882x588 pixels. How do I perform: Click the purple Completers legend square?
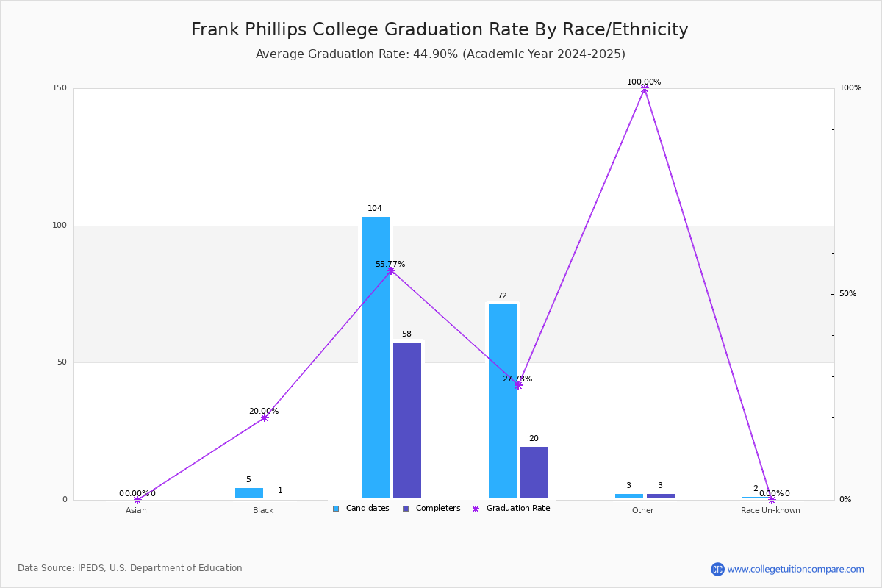click(406, 509)
